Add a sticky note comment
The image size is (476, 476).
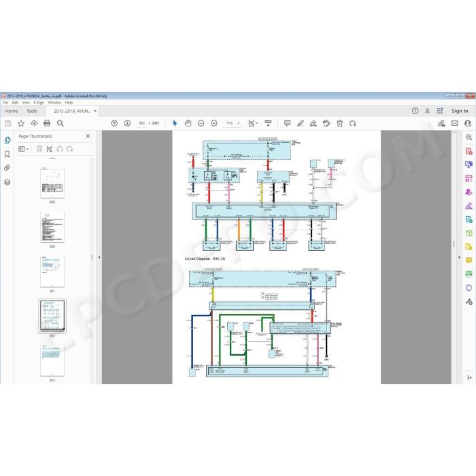coord(287,123)
